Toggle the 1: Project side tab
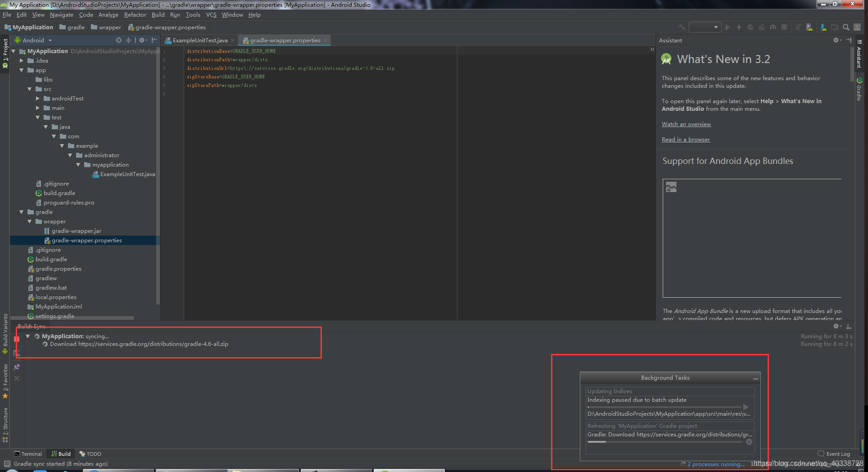This screenshot has width=868, height=472. (5, 53)
